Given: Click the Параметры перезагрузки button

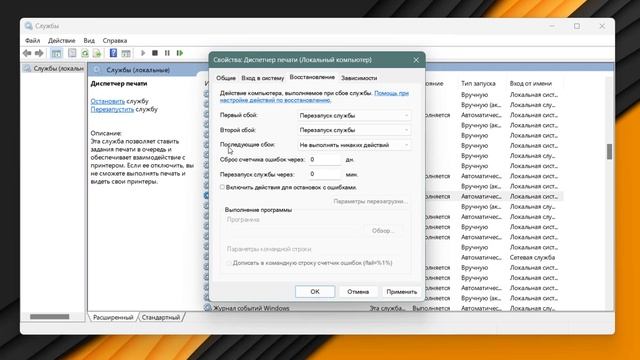Looking at the screenshot, I should coord(371,201).
